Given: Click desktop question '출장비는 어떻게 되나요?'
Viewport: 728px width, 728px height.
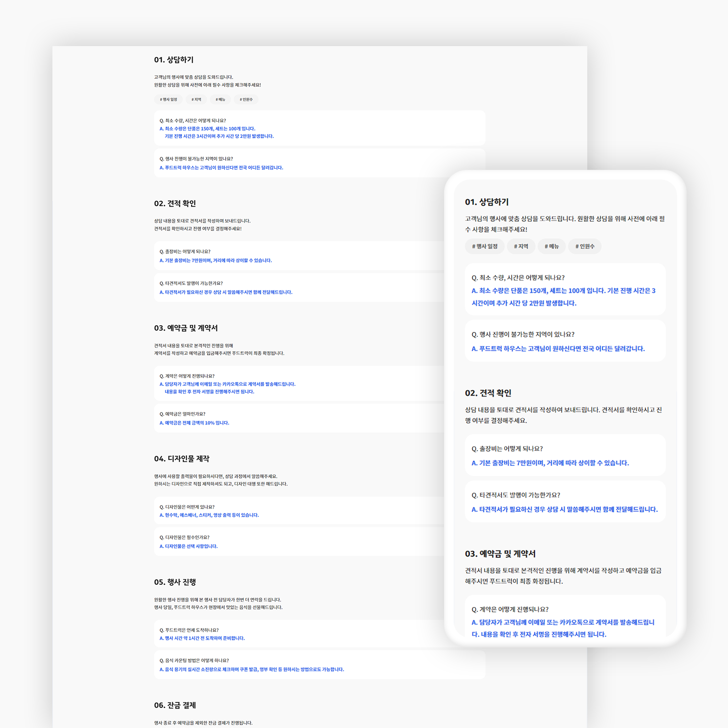Looking at the screenshot, I should 185,251.
